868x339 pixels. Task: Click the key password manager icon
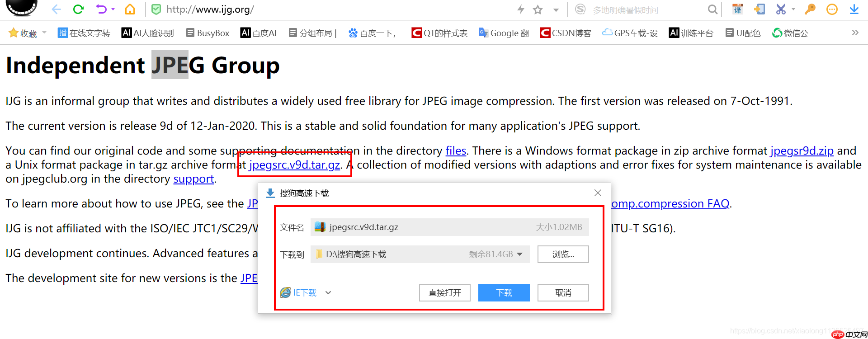[x=810, y=9]
